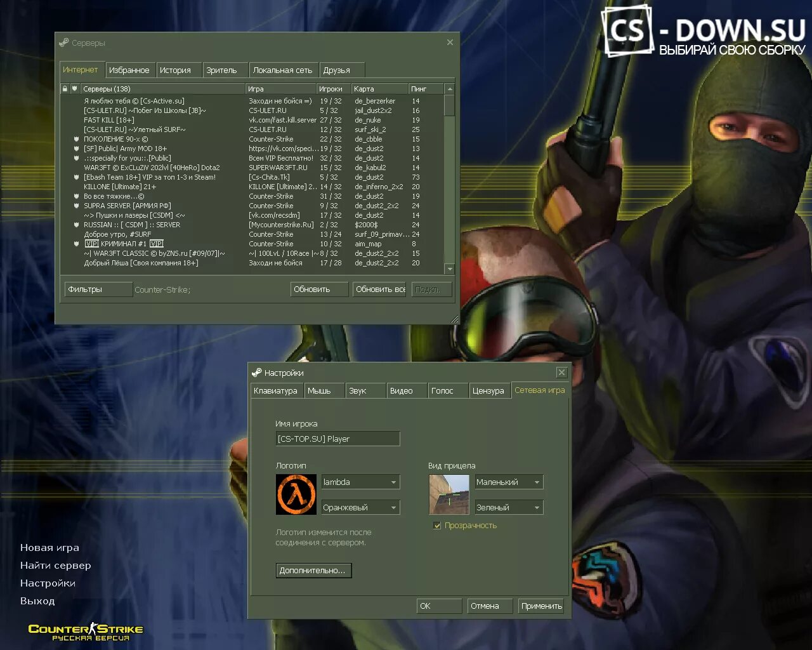This screenshot has width=812, height=650.
Task: Select Выход in main menu
Action: [37, 601]
